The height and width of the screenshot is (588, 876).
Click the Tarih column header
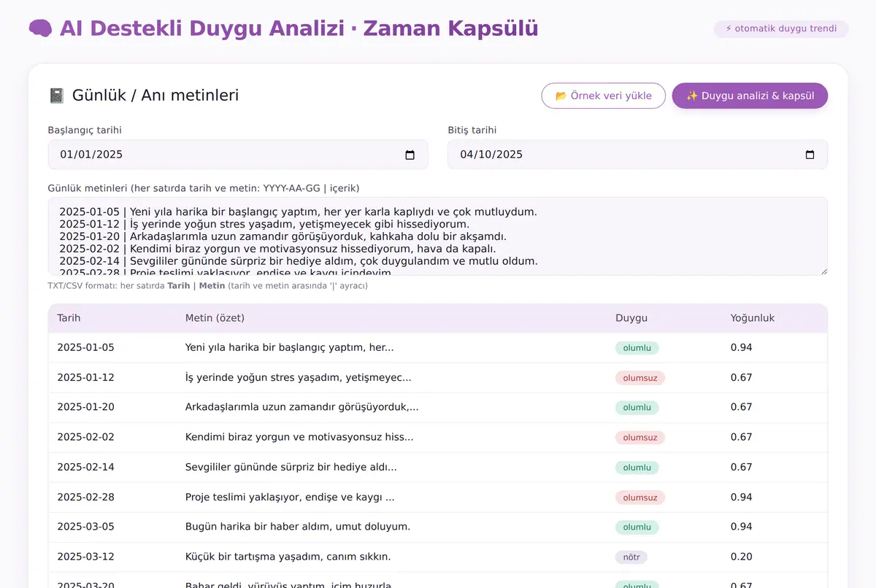point(69,318)
